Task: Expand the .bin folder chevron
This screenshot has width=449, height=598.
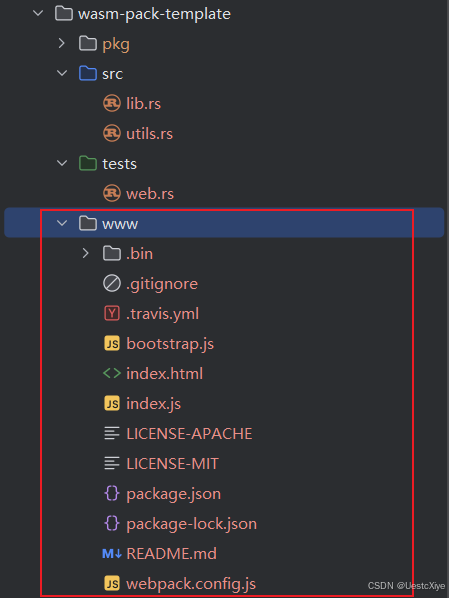Action: click(85, 254)
